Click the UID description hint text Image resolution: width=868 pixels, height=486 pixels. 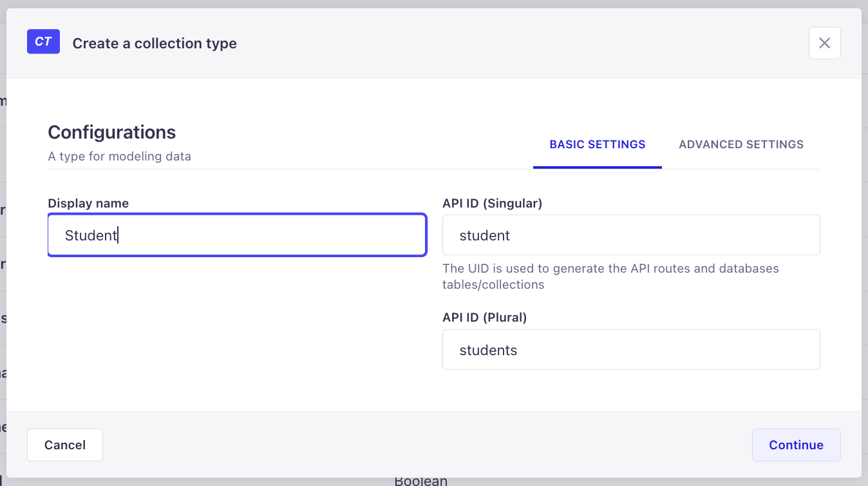tap(610, 277)
